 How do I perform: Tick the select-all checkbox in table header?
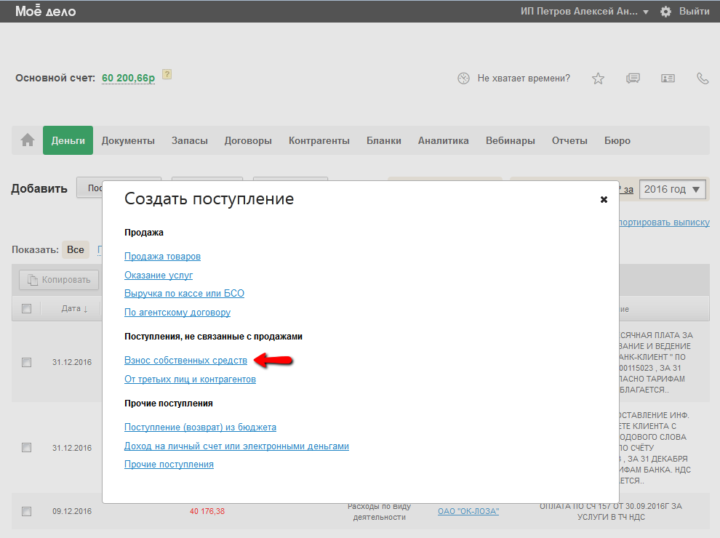[27, 308]
